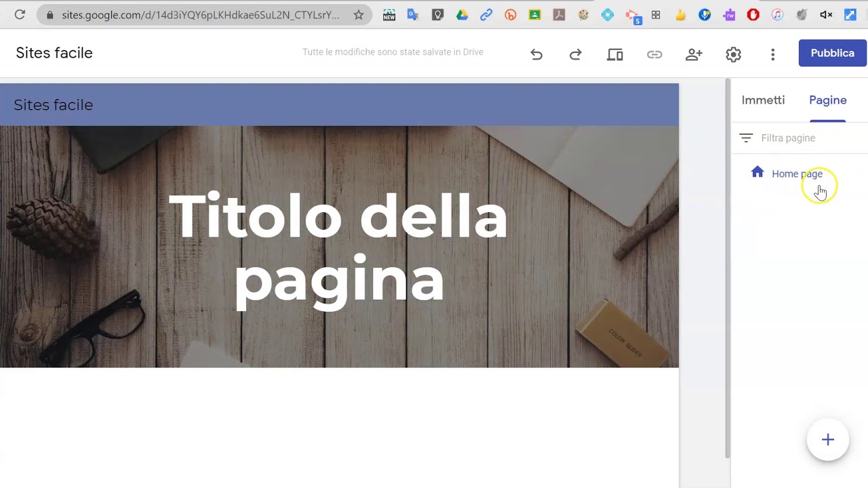Viewport: 868px width, 488px height.
Task: Open the lightbulb extension icon
Action: [x=437, y=14]
